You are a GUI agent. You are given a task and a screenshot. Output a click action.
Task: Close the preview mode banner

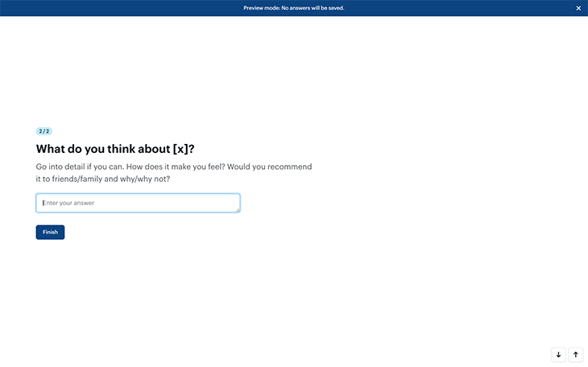(x=578, y=8)
